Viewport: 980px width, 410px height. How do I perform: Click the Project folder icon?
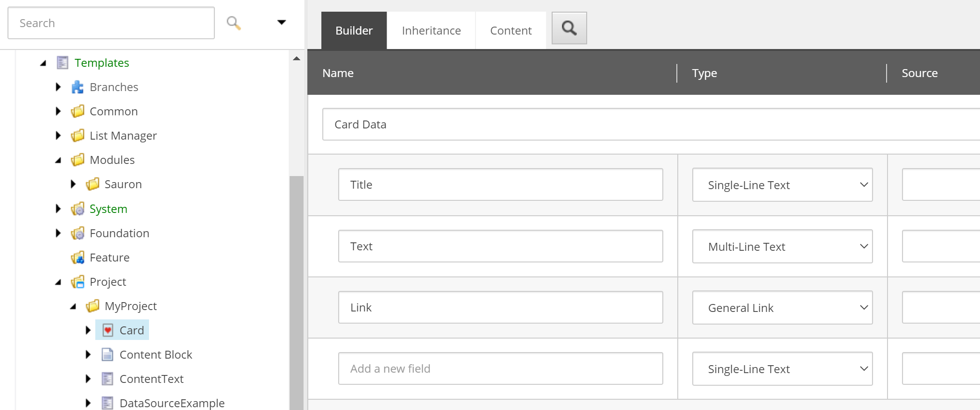pyautogui.click(x=78, y=282)
